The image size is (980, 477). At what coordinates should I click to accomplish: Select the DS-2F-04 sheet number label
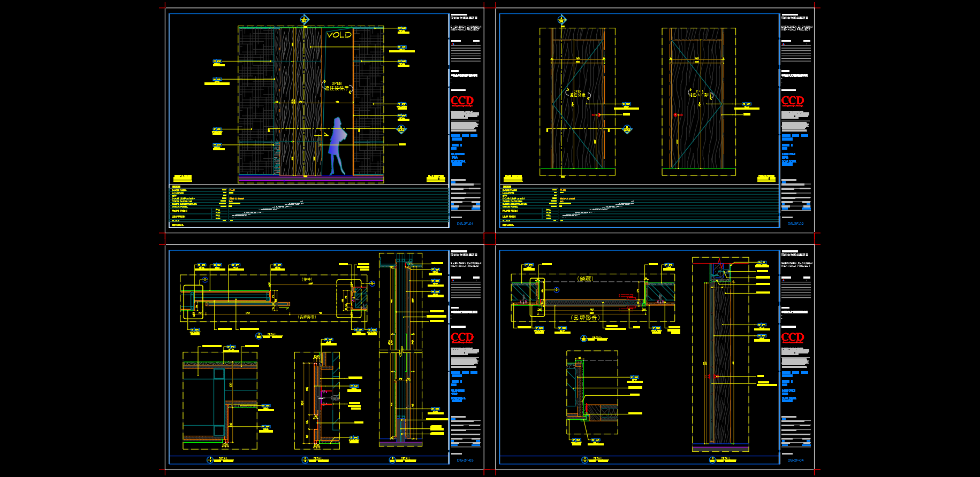[x=795, y=460]
